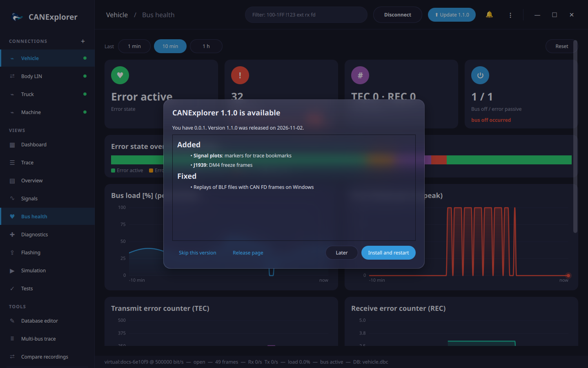Select the Truck connection
Viewport: 588px width, 368px height.
[47, 94]
